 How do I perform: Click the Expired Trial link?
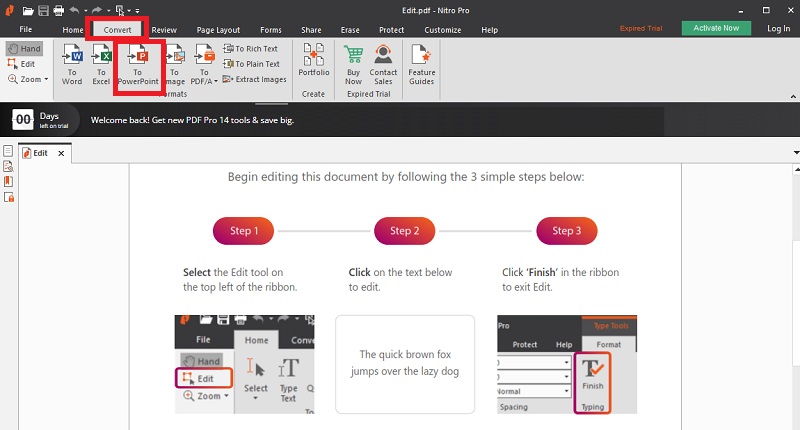(x=641, y=28)
